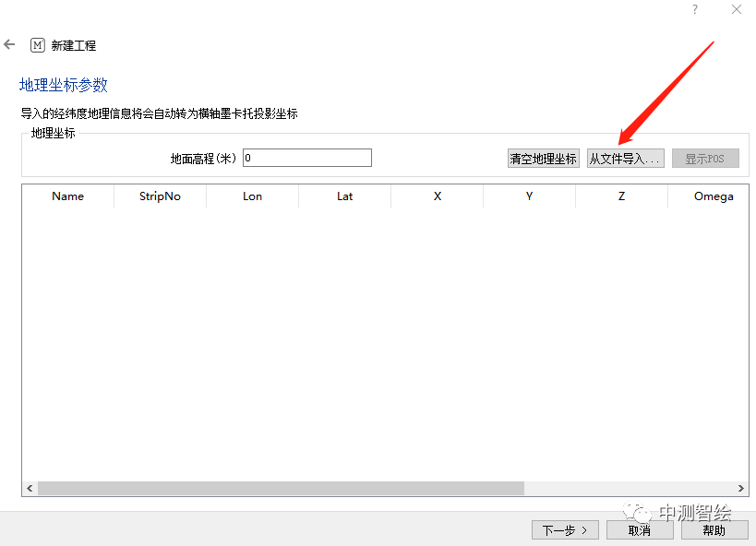Click the 地面高程 input field

(306, 158)
